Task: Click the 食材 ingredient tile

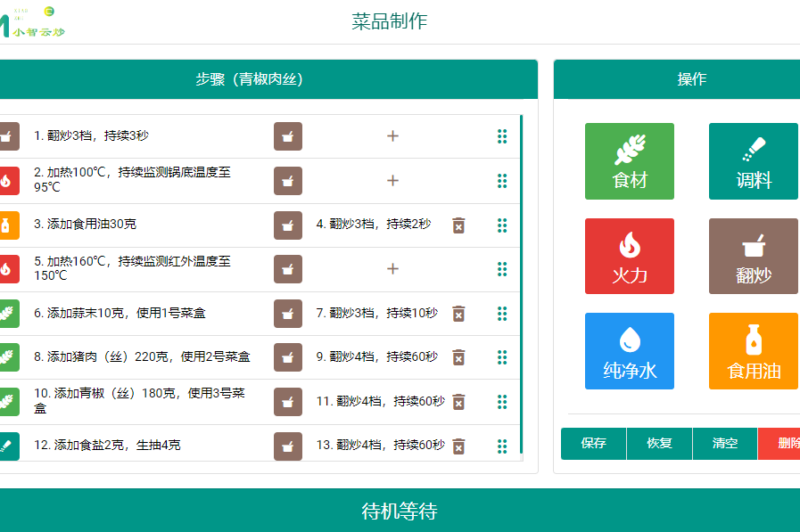Action: 629,161
